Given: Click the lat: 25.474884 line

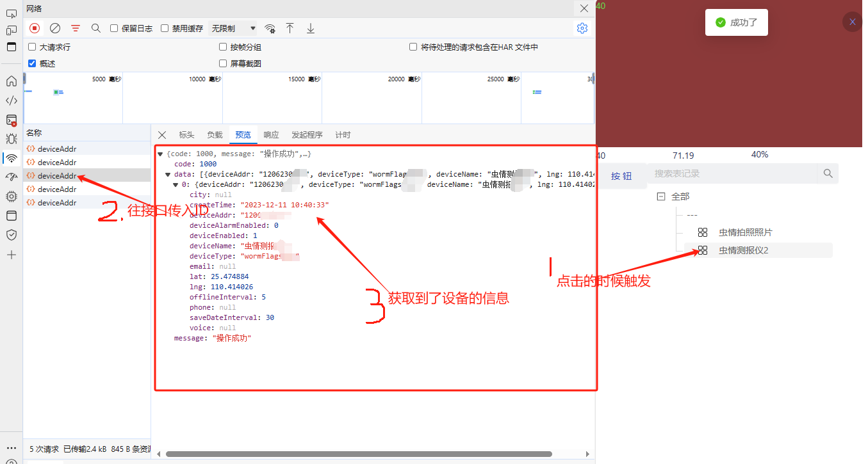Looking at the screenshot, I should tap(219, 276).
